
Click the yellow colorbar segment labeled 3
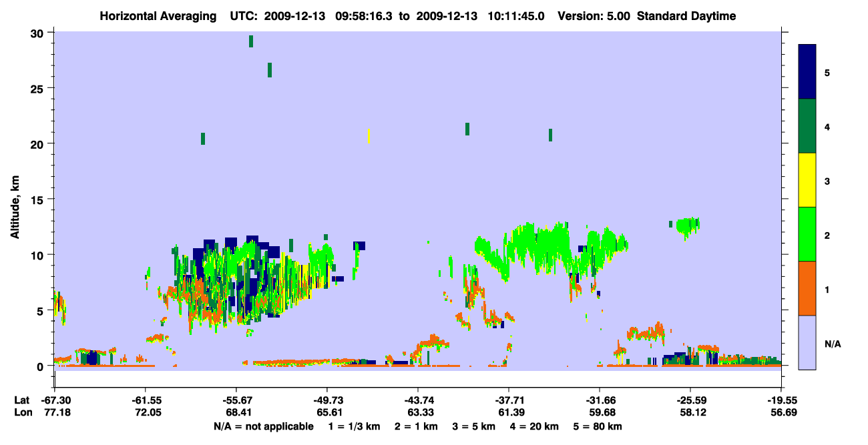807,180
